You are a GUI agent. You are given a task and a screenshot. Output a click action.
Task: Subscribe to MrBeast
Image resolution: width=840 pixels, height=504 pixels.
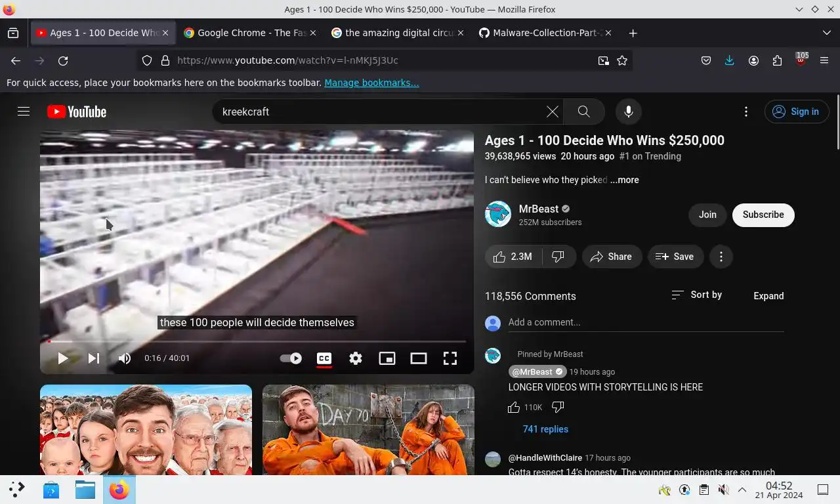coord(763,215)
